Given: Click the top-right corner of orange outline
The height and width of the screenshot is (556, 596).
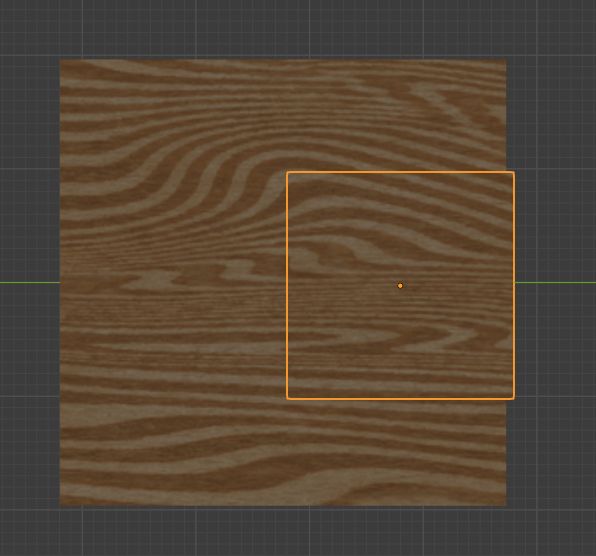Looking at the screenshot, I should pos(514,173).
